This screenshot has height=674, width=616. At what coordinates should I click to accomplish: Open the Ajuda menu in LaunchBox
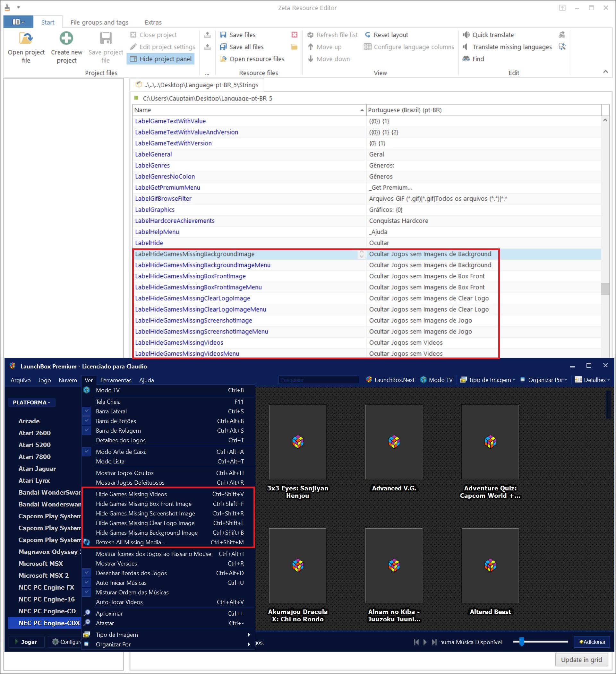click(146, 380)
